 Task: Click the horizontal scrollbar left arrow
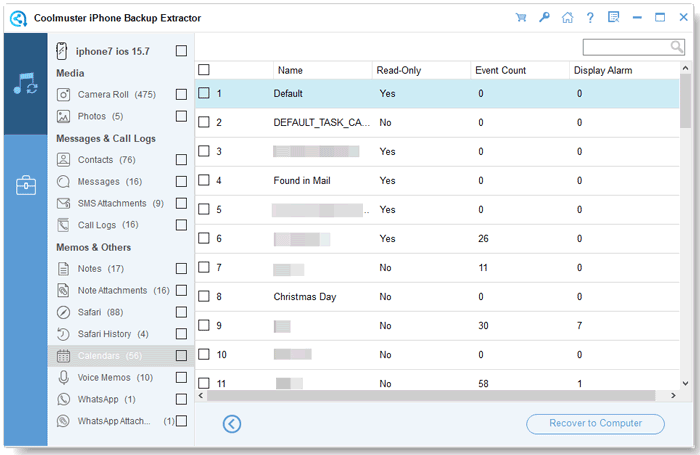point(201,396)
